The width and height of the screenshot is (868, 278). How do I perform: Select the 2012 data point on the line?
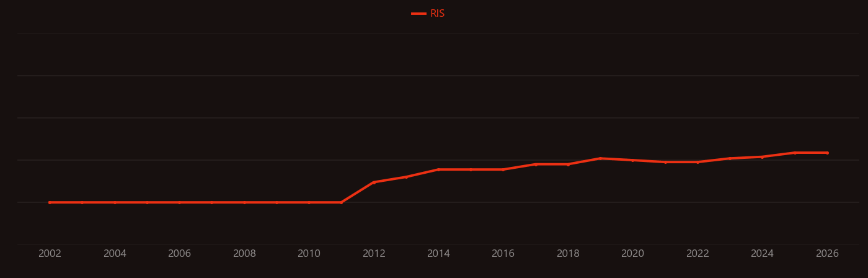[x=373, y=182]
